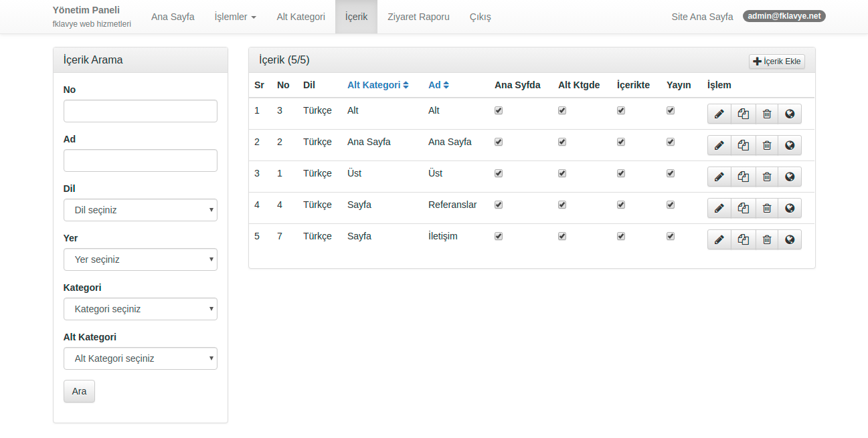Screen dimensions: 868x438
Task: View Referanslar on site with globe icon
Action: pyautogui.click(x=790, y=208)
